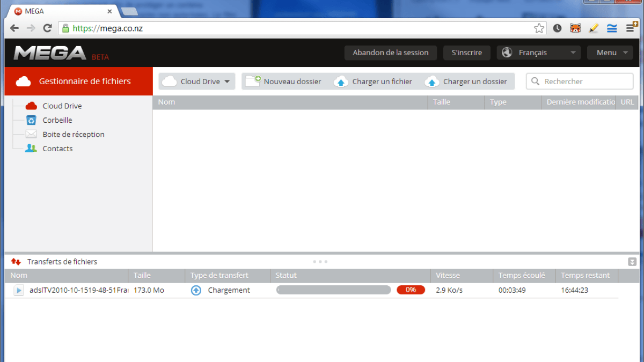Bookmark this page with the star icon
This screenshot has height=362, width=644.
tap(539, 28)
